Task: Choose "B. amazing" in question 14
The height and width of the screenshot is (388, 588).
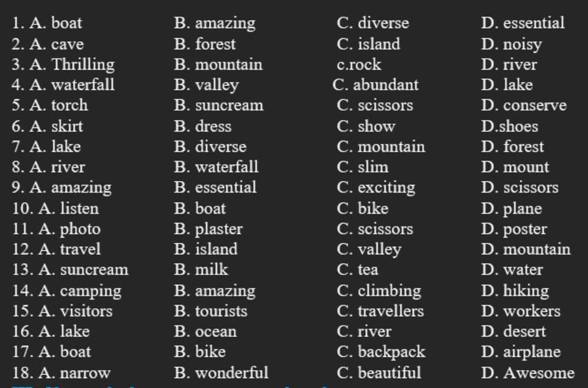Action: (x=215, y=290)
